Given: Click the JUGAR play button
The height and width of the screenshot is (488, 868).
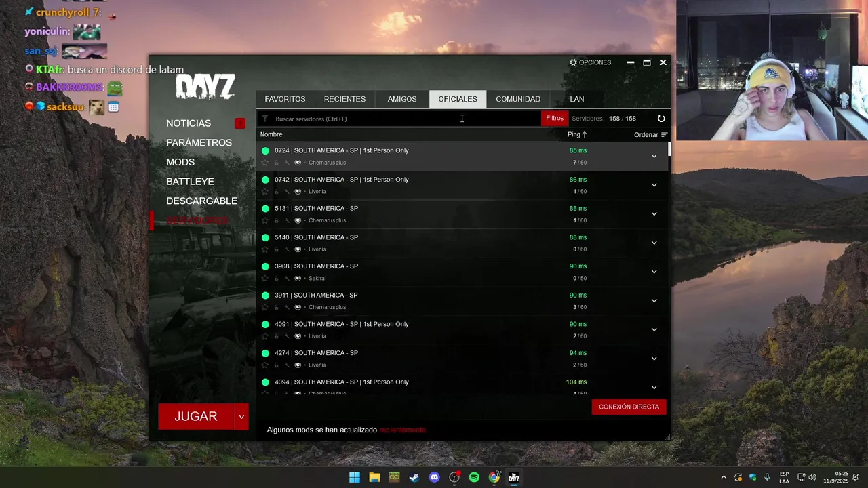Looking at the screenshot, I should tap(196, 417).
